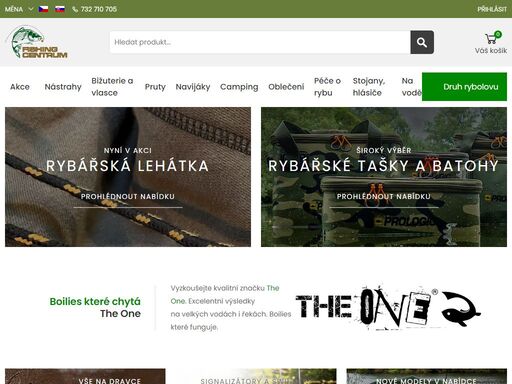Click the search magnifier button
Screen dimensions: 512x384
pyautogui.click(x=422, y=42)
